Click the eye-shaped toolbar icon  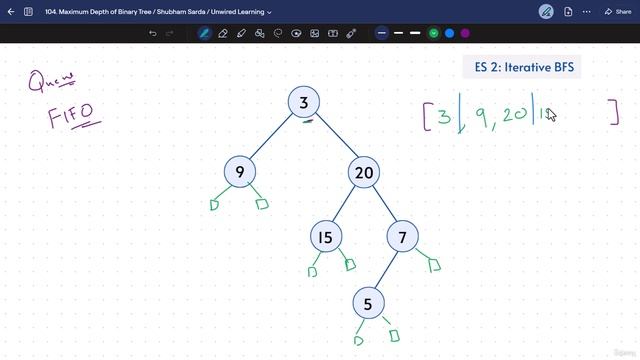pyautogui.click(x=296, y=33)
